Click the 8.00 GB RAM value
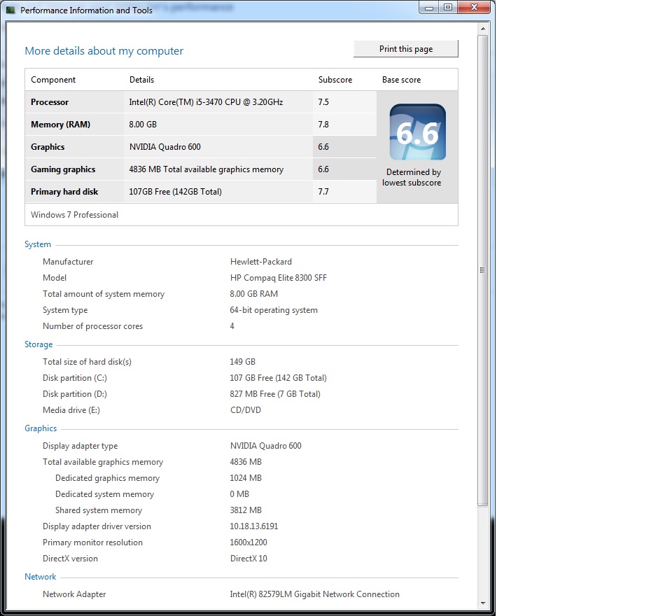672x616 pixels. pos(253,293)
